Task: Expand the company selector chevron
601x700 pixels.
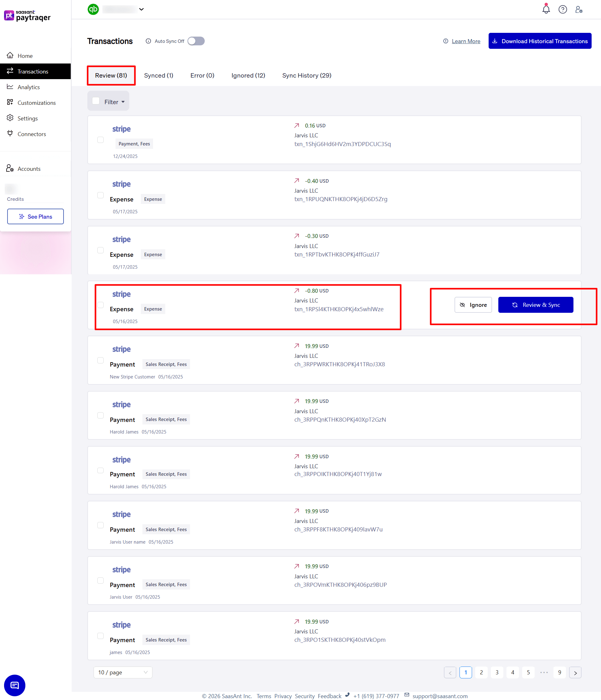Action: [x=141, y=9]
